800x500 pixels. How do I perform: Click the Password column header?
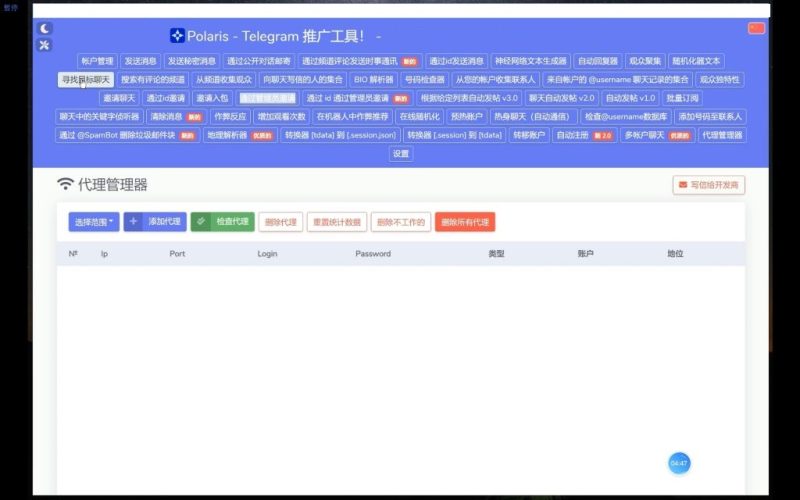(x=373, y=254)
